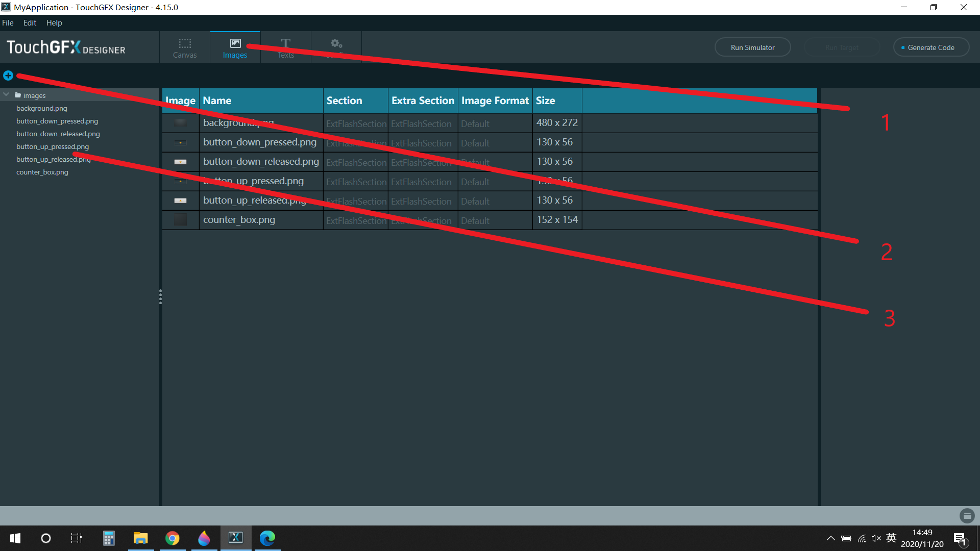Open Chrome from the taskbar
The height and width of the screenshot is (551, 980).
click(x=173, y=538)
